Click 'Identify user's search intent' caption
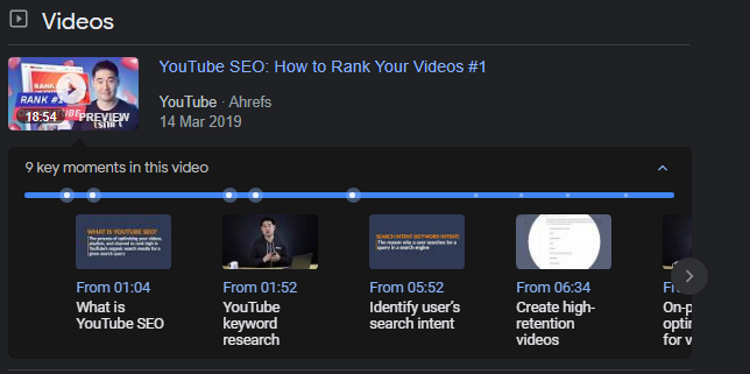The width and height of the screenshot is (750, 374). (415, 315)
